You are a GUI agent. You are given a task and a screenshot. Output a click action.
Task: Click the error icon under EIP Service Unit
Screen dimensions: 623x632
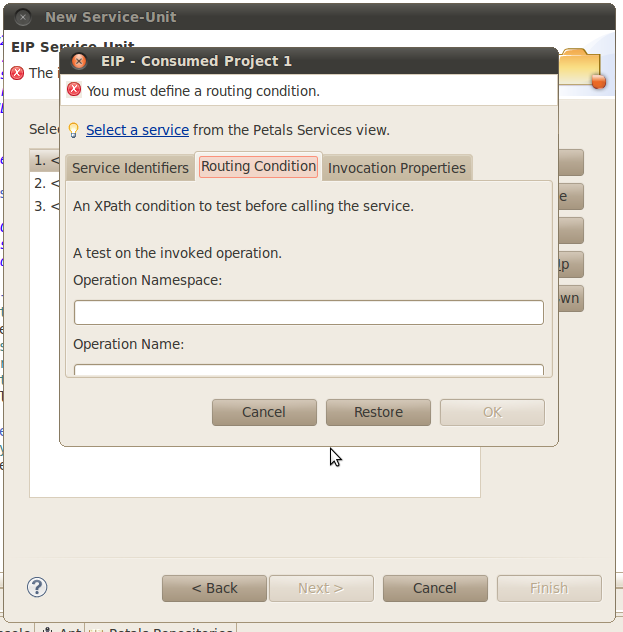coord(16,73)
